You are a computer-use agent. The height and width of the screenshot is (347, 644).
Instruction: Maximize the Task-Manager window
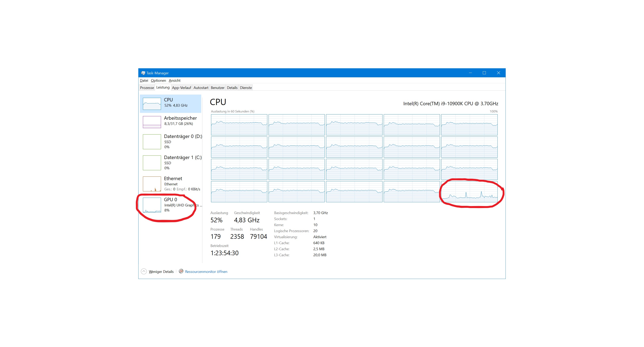[x=484, y=73]
